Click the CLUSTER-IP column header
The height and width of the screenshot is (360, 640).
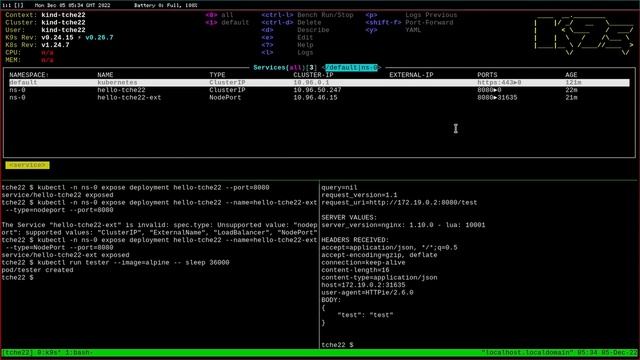tap(313, 75)
